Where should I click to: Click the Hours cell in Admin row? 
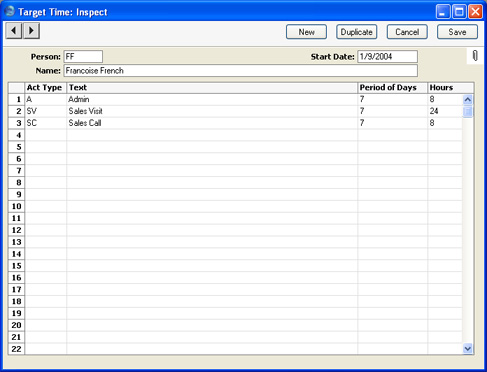click(445, 99)
